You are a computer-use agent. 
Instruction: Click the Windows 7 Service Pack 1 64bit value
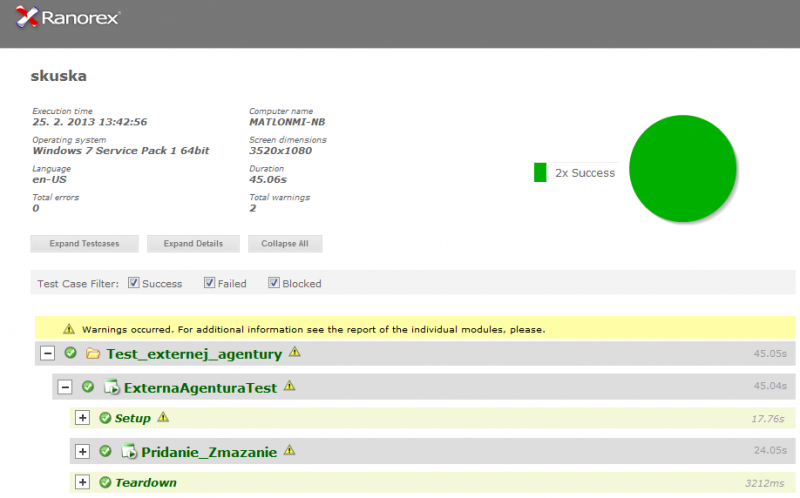coord(121,151)
